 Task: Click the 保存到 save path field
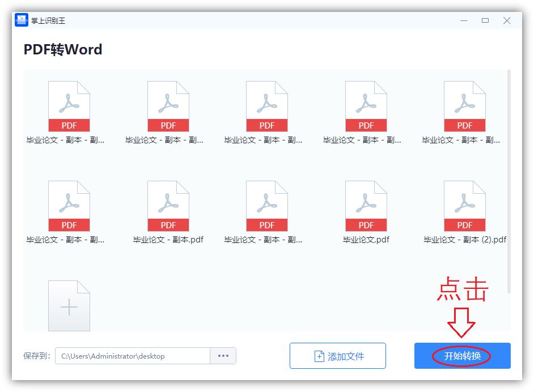(132, 356)
